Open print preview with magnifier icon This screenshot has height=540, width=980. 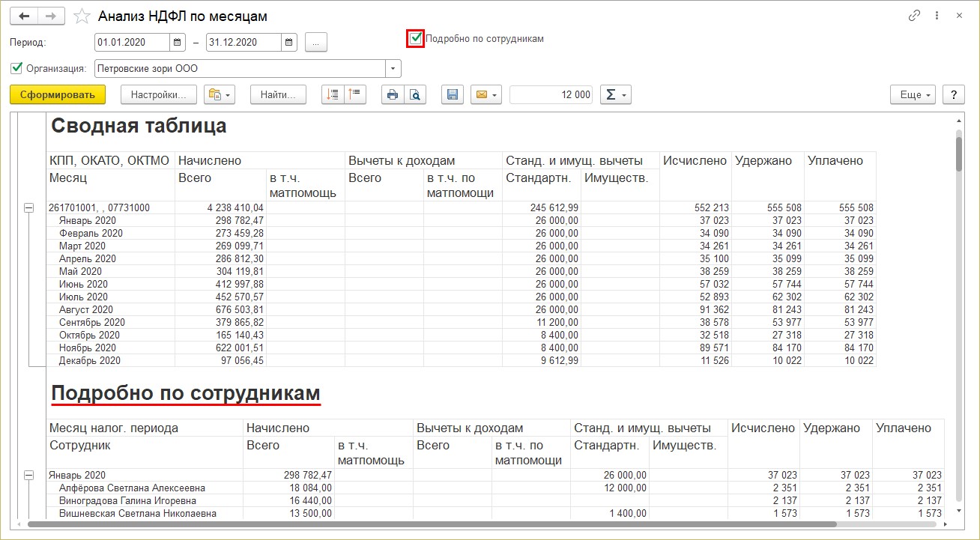[414, 94]
